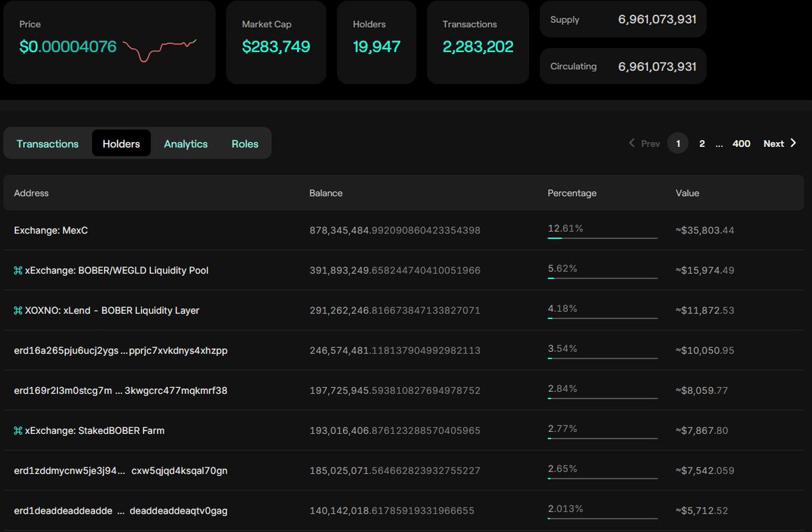
Task: Open the Roles tab
Action: (245, 143)
